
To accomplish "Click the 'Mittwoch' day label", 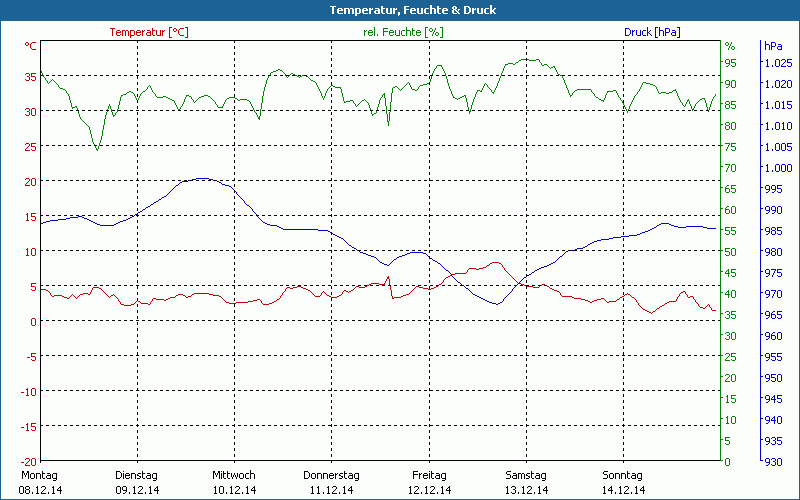I will (234, 476).
